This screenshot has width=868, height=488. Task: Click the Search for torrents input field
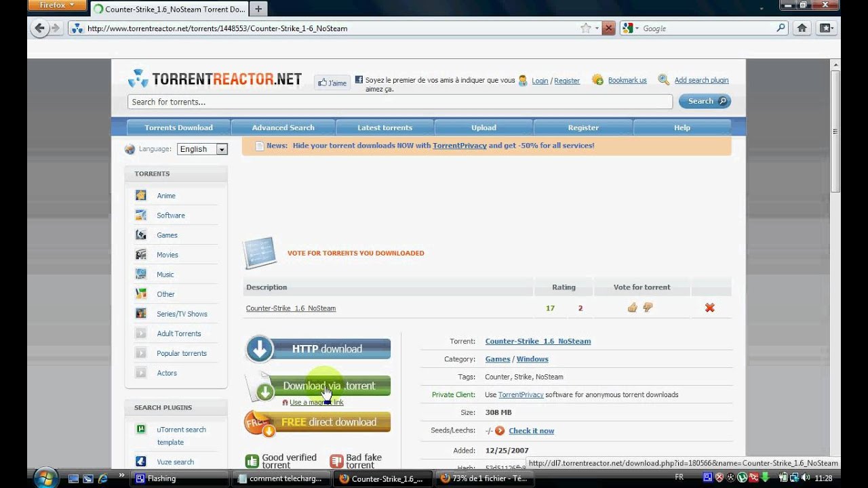tap(400, 102)
